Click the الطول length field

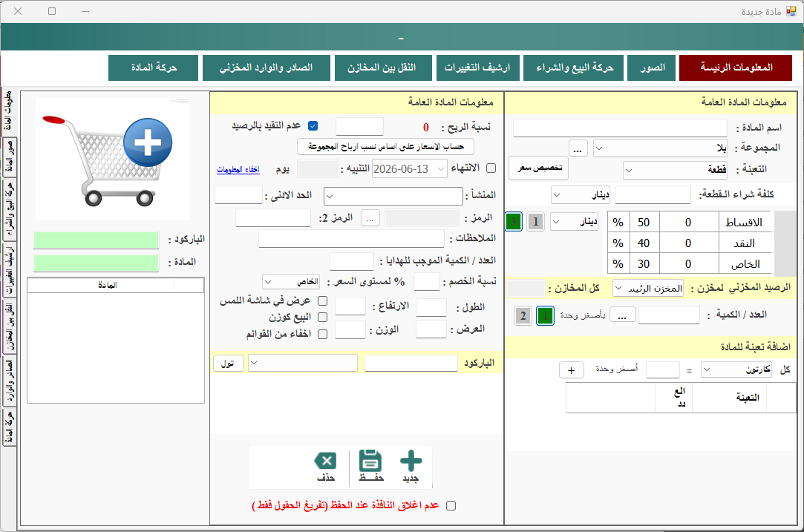point(431,307)
